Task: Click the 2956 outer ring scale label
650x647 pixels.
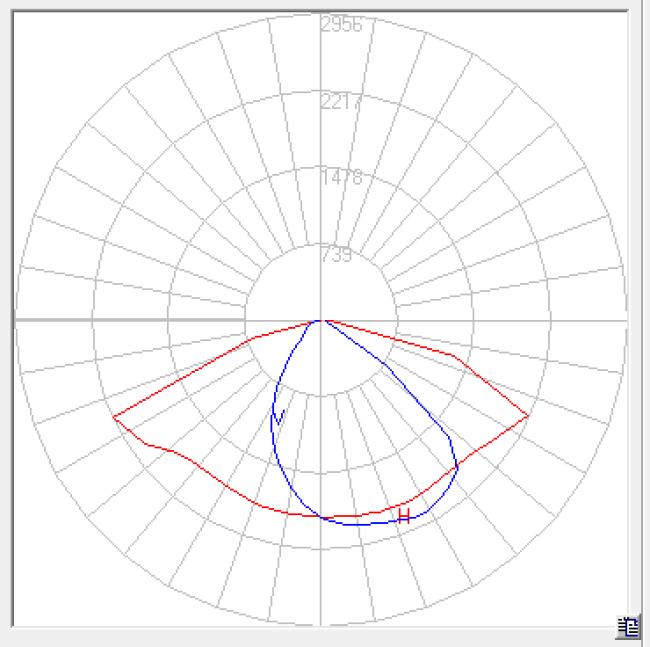Action: pos(340,25)
